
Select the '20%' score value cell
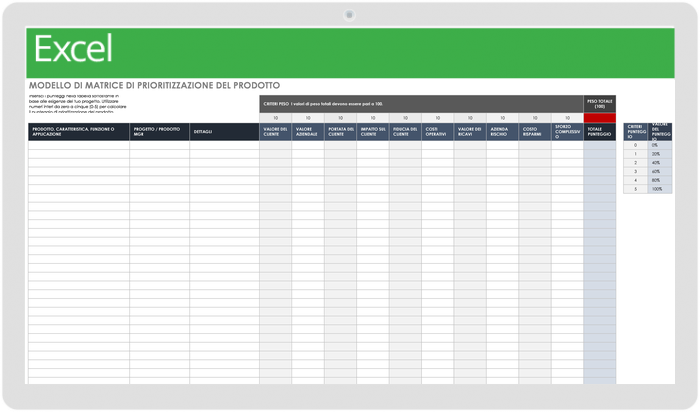tap(660, 154)
